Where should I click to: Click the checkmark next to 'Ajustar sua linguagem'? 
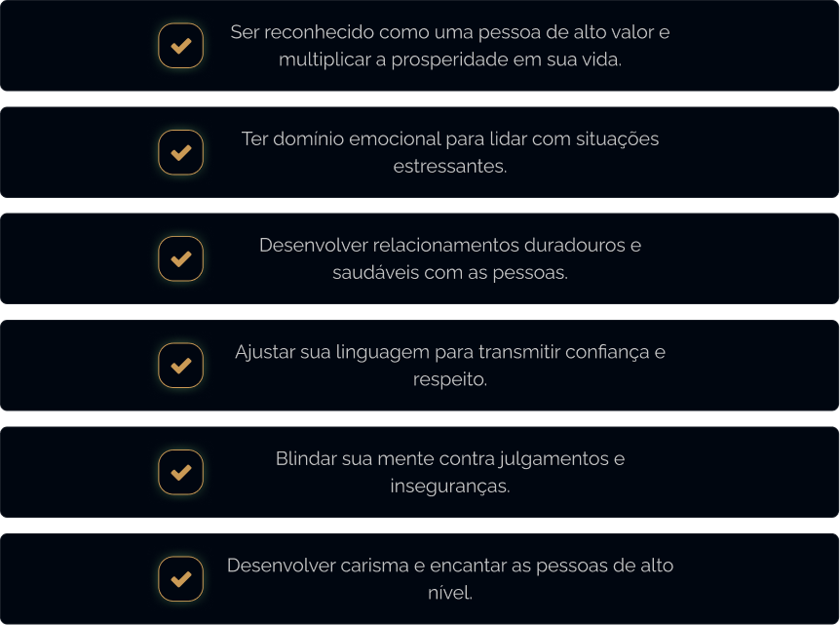[x=180, y=366]
